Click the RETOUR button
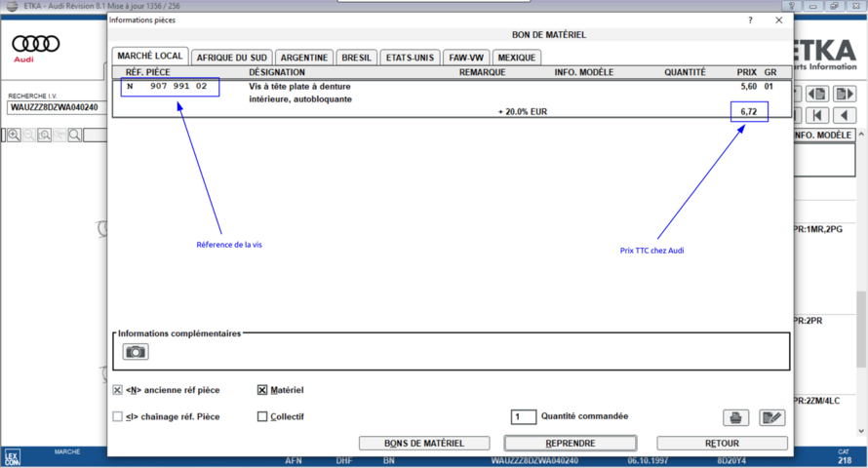Viewport: 868px width, 468px height. pyautogui.click(x=722, y=443)
